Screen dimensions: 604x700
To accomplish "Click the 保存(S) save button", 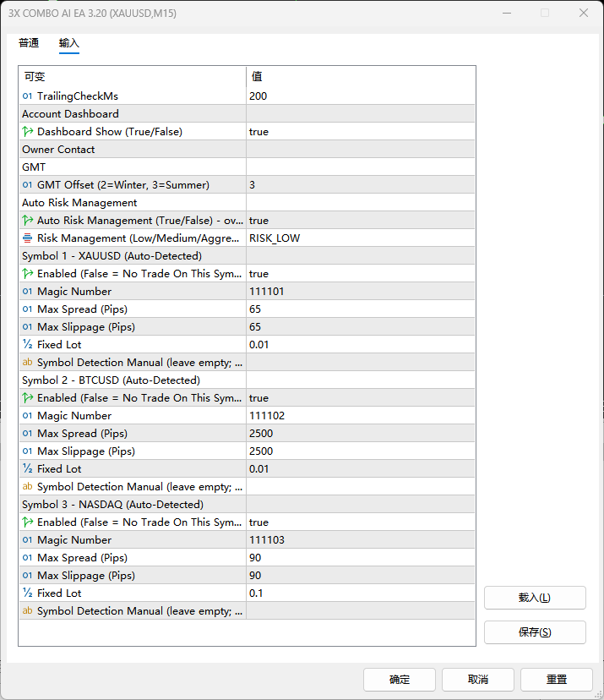I will point(535,632).
